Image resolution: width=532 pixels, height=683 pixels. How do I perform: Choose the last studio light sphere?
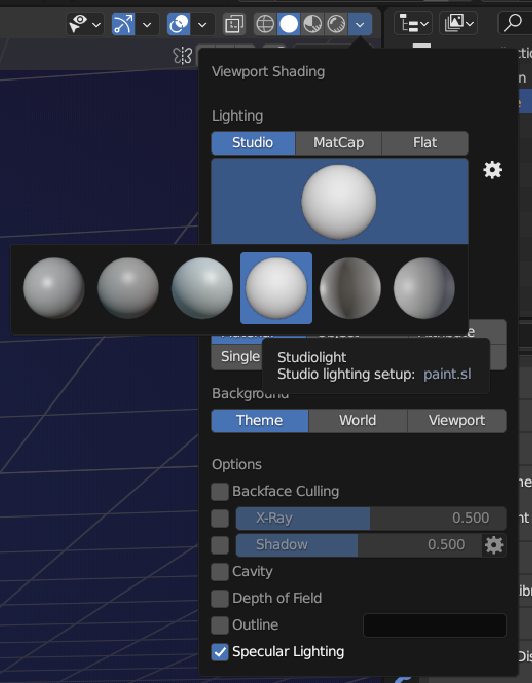424,288
